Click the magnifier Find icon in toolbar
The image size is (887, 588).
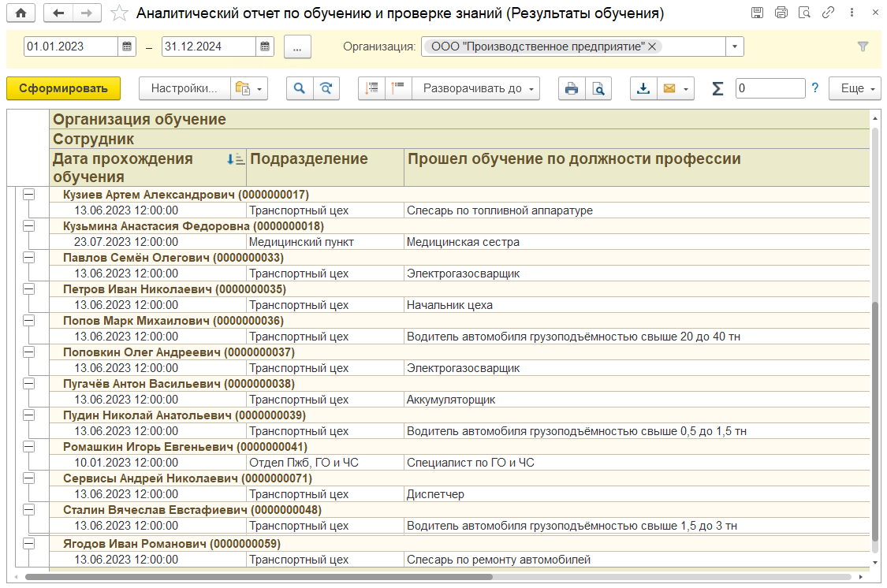[x=299, y=89]
